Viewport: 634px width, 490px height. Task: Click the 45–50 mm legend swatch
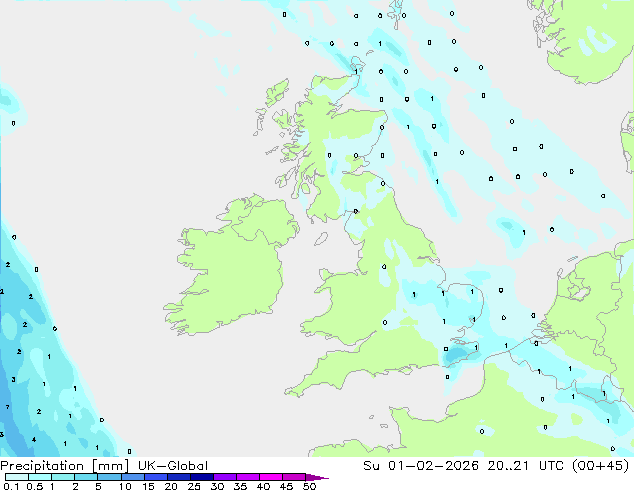[294, 477]
